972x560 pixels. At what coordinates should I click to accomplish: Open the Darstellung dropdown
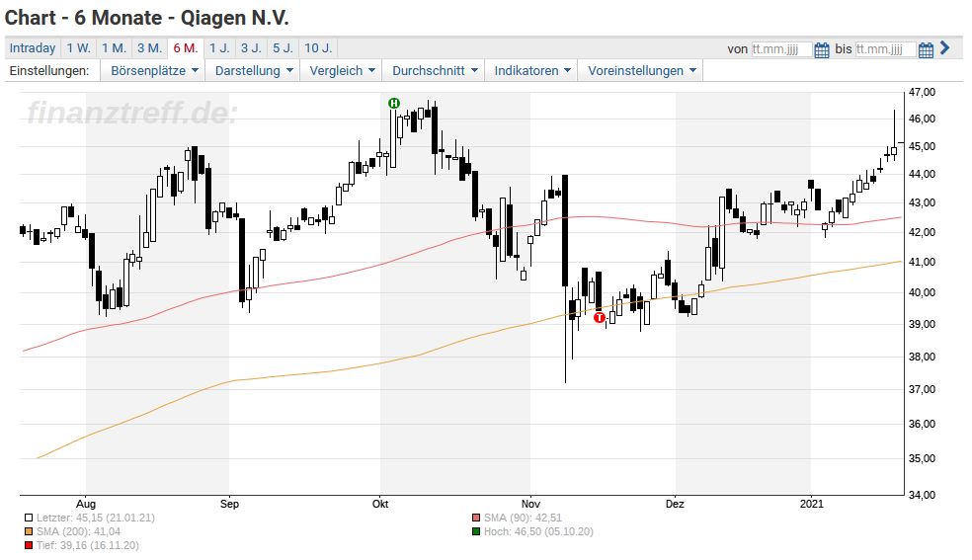point(253,71)
